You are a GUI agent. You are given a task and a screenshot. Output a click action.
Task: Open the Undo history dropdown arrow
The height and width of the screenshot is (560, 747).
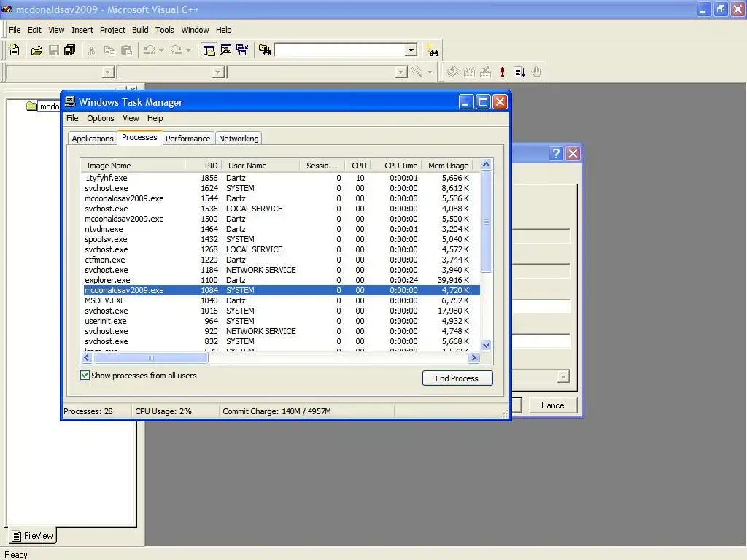pos(161,50)
